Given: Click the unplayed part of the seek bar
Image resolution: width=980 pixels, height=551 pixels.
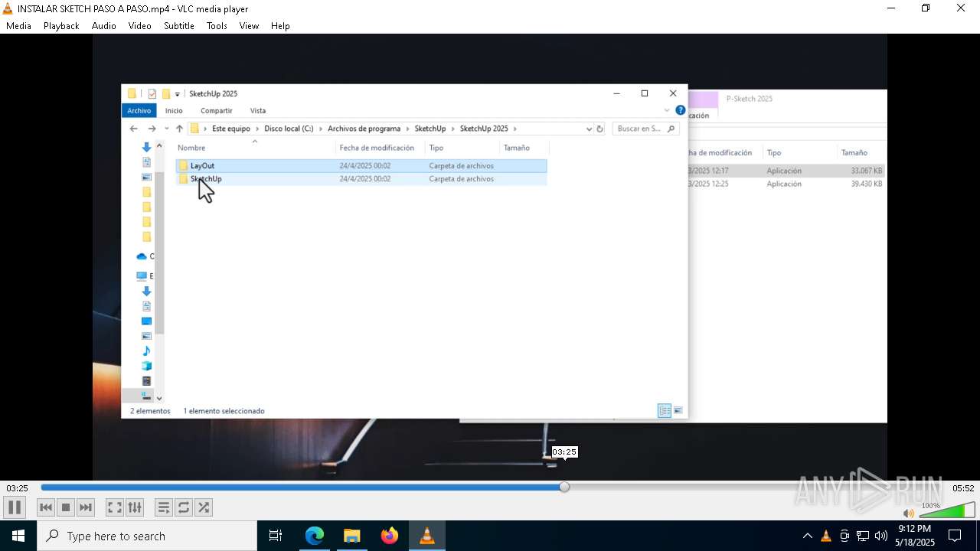Looking at the screenshot, I should [x=756, y=487].
